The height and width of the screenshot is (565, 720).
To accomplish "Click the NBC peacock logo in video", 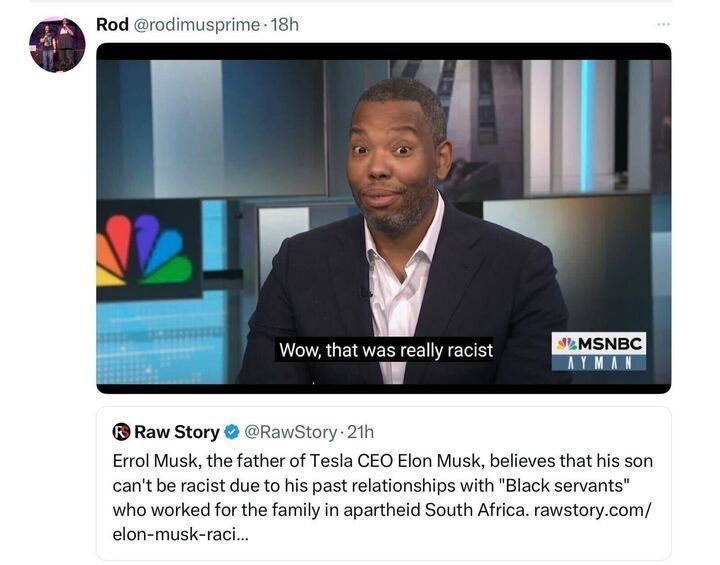I will [x=144, y=250].
